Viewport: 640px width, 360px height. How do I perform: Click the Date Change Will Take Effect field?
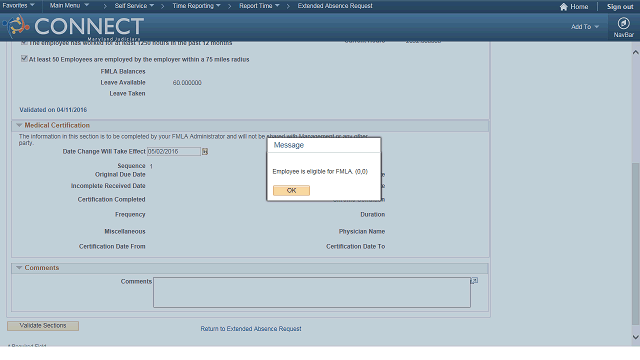point(174,151)
